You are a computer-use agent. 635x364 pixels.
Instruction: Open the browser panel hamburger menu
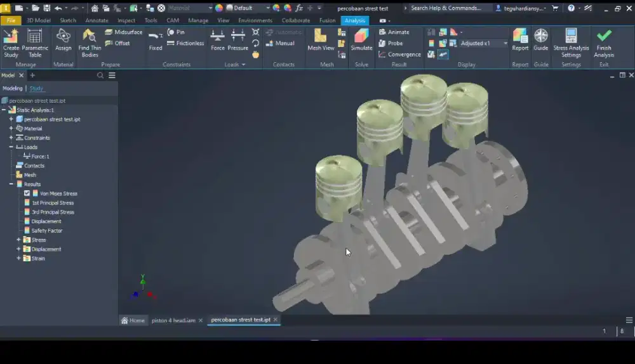click(112, 75)
